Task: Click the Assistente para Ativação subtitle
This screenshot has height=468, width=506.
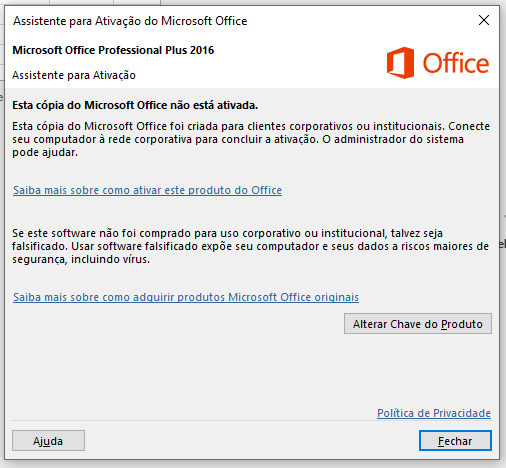Action: [x=74, y=75]
